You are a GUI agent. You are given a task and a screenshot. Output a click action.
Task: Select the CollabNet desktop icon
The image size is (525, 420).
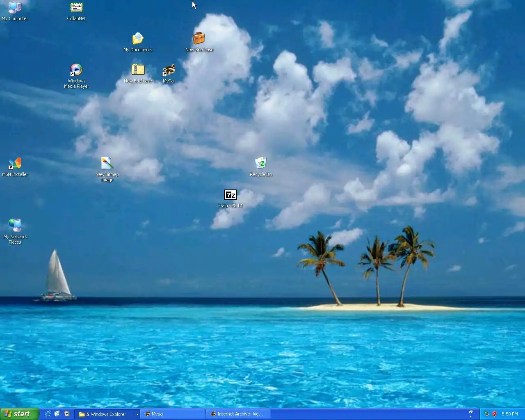(76, 7)
